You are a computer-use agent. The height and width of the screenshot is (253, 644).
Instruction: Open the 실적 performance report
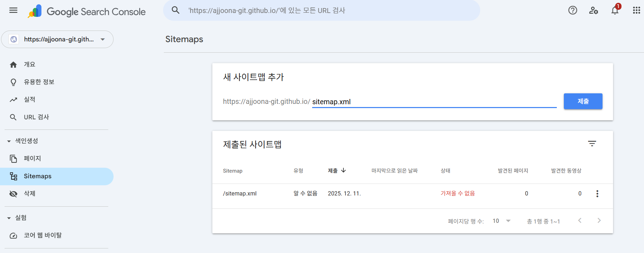coord(30,100)
